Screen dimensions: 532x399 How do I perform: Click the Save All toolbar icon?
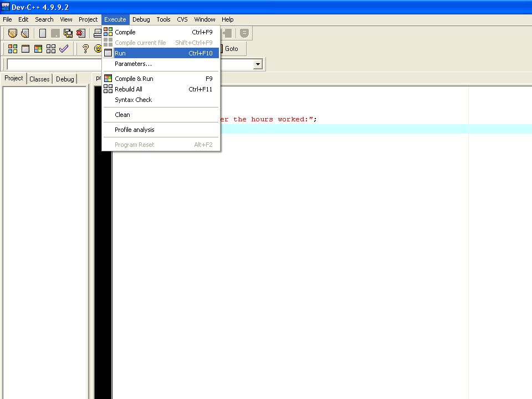click(68, 33)
